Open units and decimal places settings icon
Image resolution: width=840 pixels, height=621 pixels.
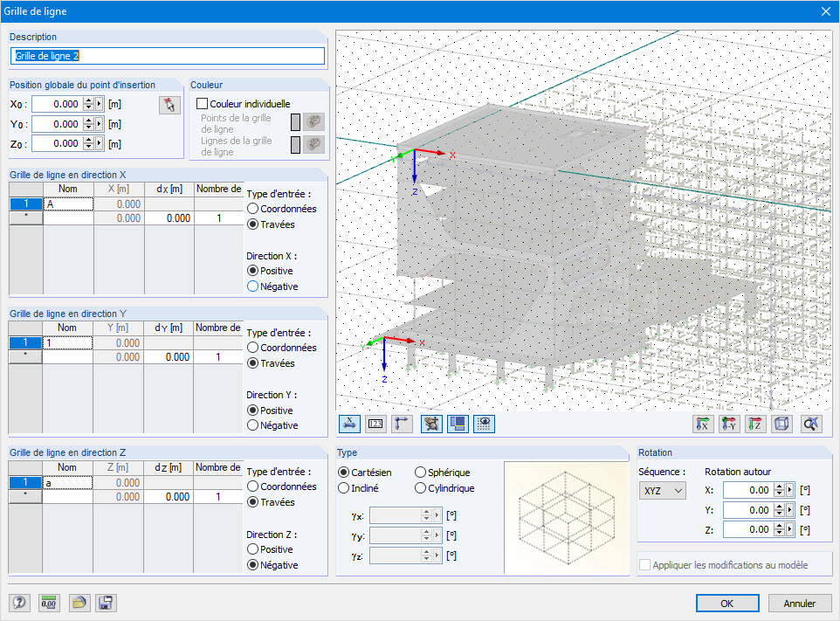(x=49, y=603)
